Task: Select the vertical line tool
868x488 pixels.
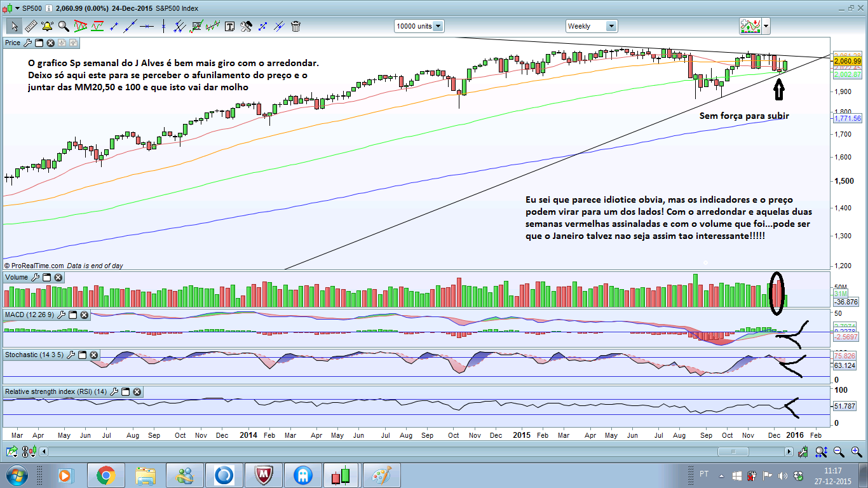Action: [164, 26]
